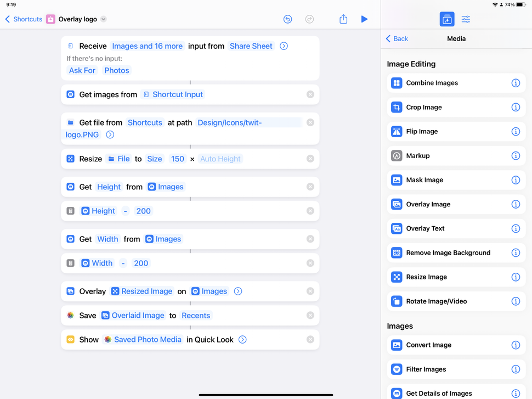Switch to the shortcut settings tab

(x=466, y=19)
